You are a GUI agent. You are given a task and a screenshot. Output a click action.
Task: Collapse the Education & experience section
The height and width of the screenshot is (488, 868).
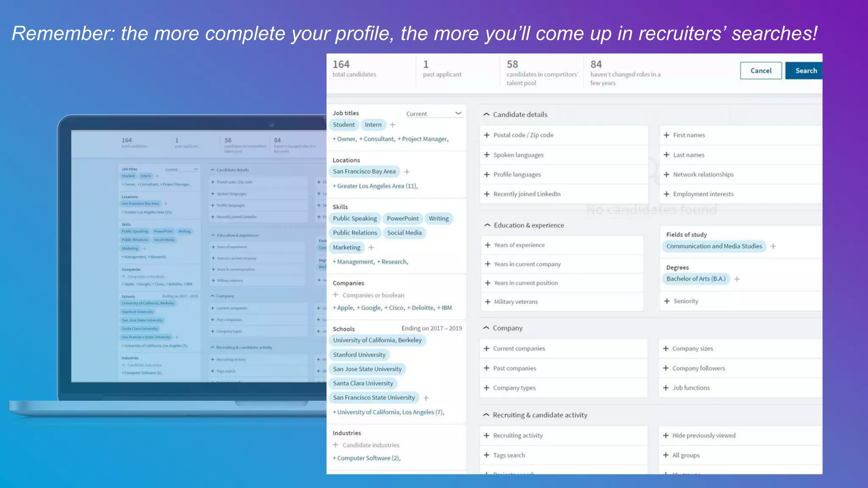coord(487,225)
